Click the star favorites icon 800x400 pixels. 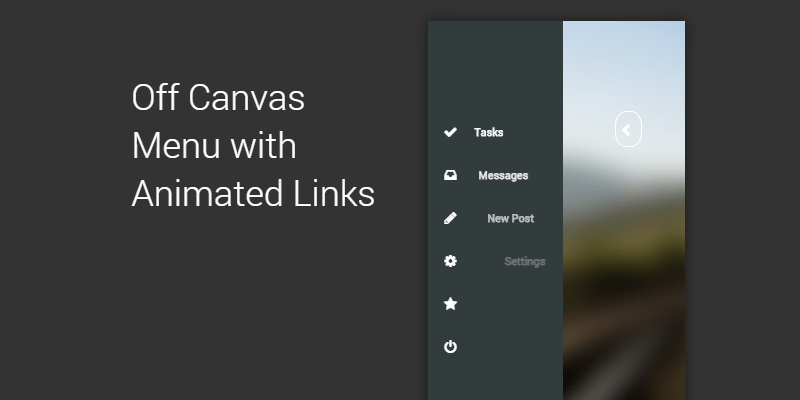pyautogui.click(x=450, y=304)
